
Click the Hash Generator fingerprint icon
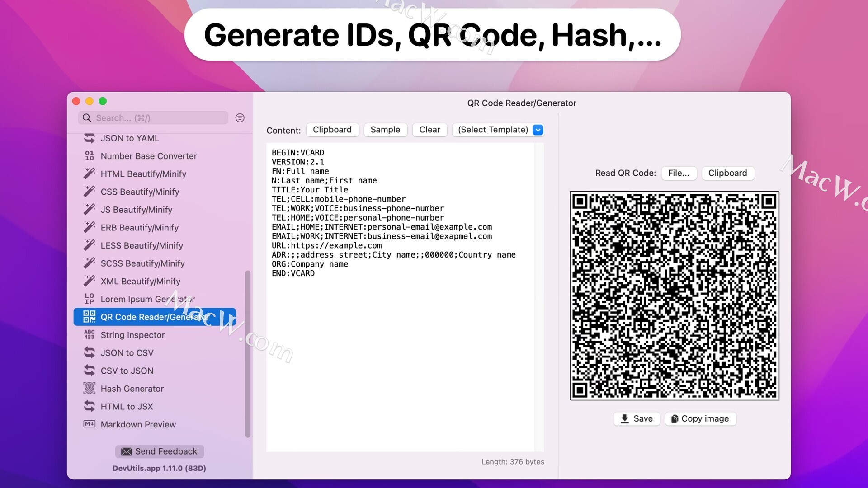(x=90, y=389)
